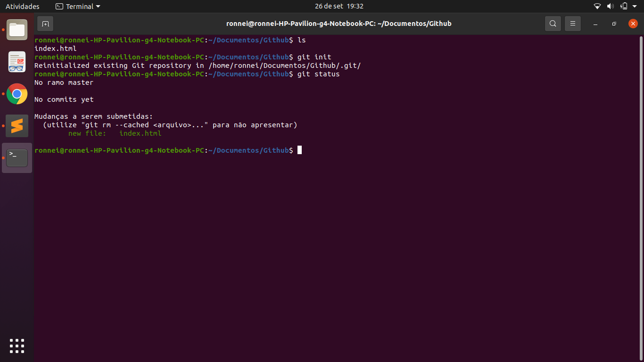Click the terminal's vertical scrollbar

click(x=641, y=198)
